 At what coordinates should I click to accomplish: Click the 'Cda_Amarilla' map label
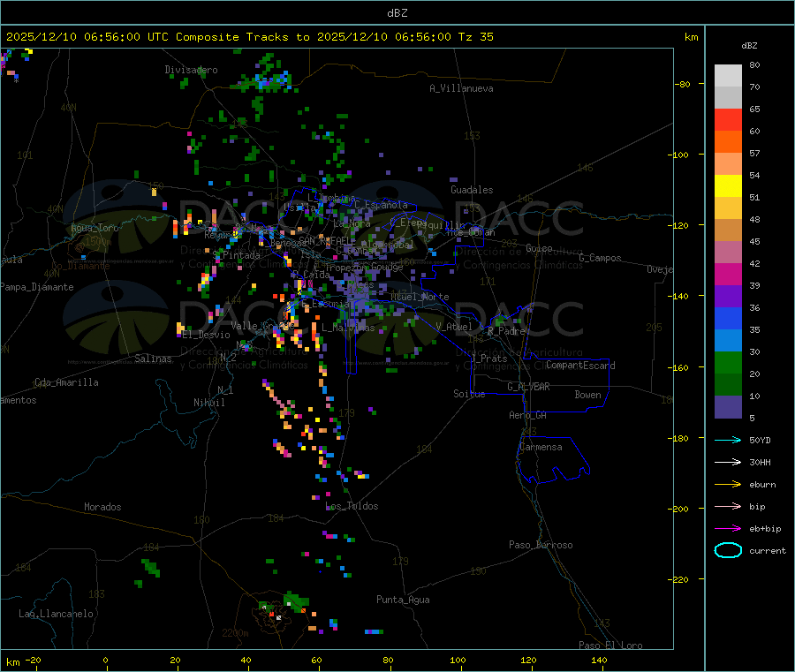[x=66, y=382]
